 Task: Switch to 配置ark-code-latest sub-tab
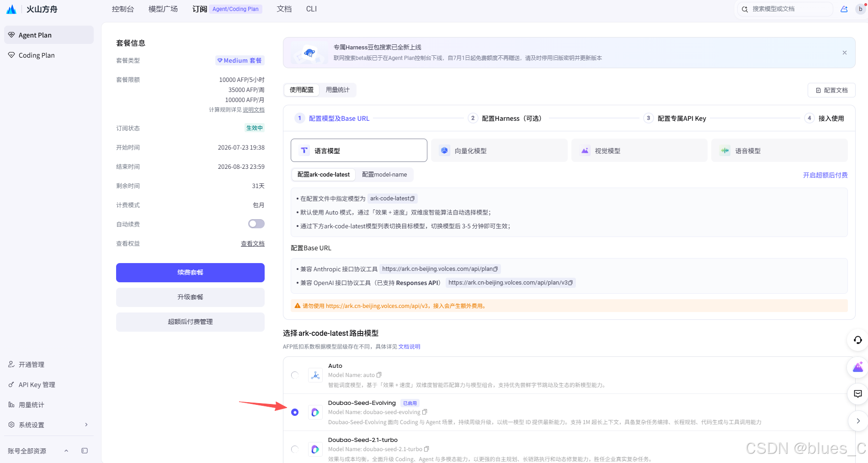pyautogui.click(x=324, y=174)
